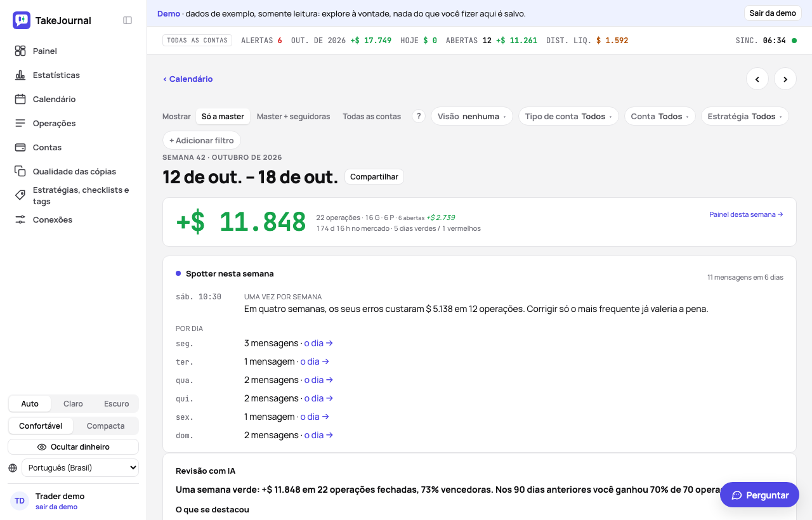Click the Painel grid icon

click(x=20, y=51)
